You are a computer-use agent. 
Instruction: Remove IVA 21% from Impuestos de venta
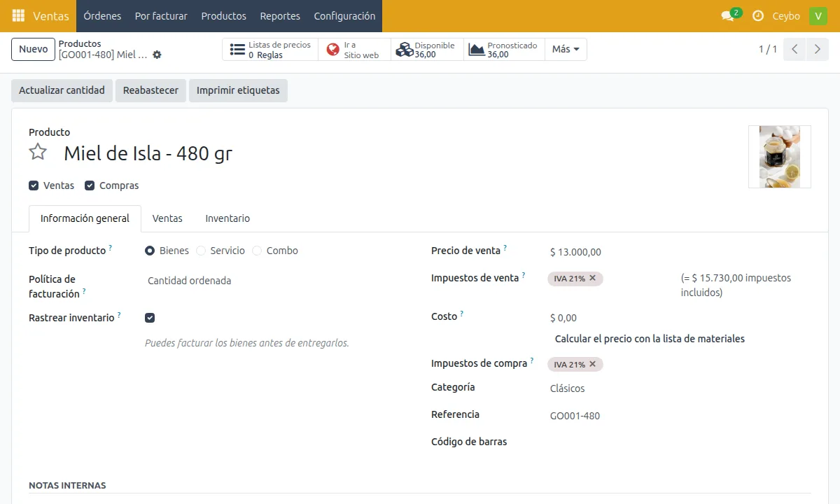tap(593, 278)
